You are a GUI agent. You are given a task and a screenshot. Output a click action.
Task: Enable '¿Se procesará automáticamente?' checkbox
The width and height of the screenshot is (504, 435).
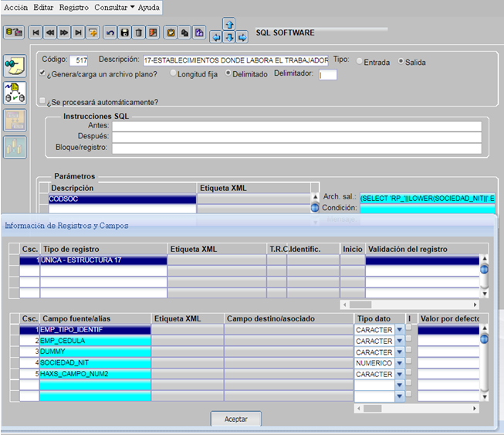coord(43,101)
